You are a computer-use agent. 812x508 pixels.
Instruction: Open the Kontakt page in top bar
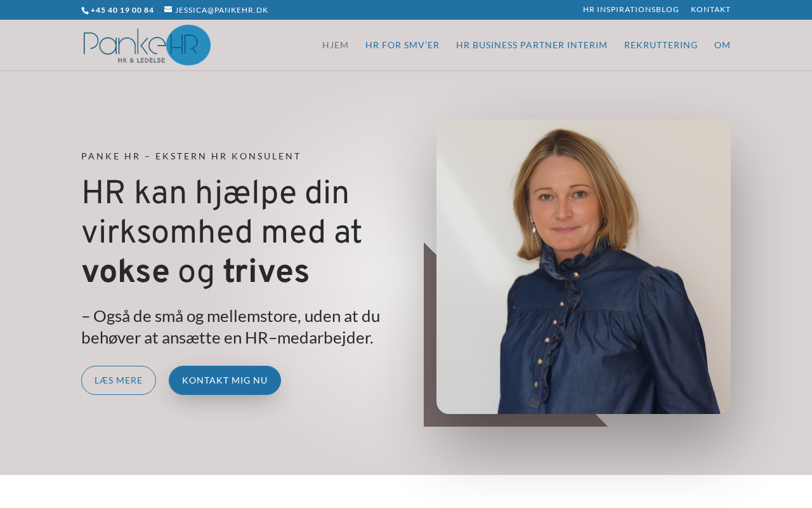(x=710, y=10)
